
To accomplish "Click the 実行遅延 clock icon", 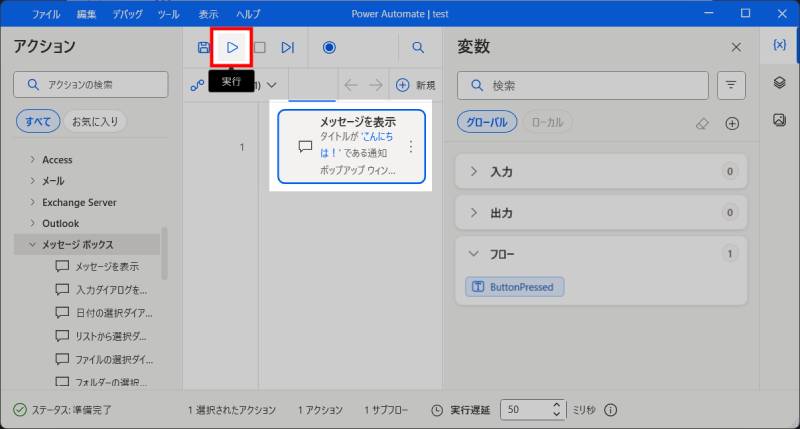I will 437,410.
